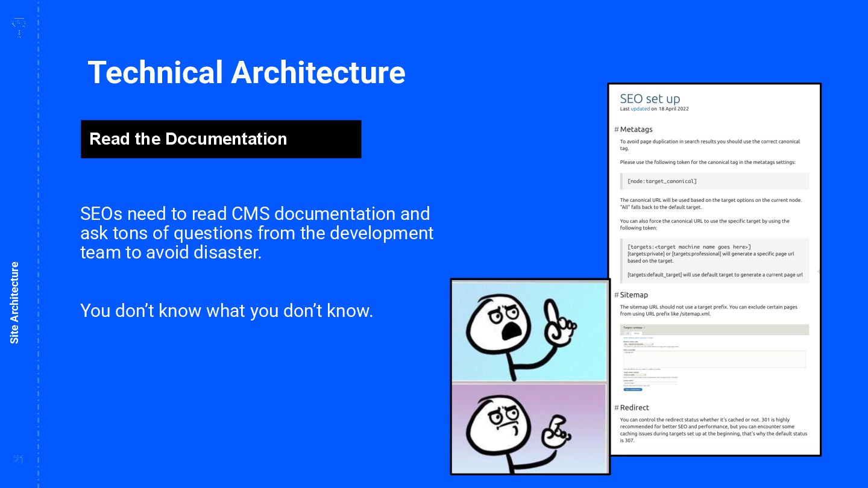
Task: Click the faint logo in the top-left corner
Action: 19,27
